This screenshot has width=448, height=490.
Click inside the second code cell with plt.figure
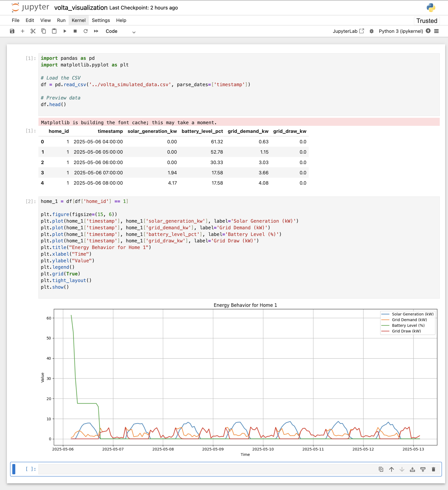tap(239, 247)
